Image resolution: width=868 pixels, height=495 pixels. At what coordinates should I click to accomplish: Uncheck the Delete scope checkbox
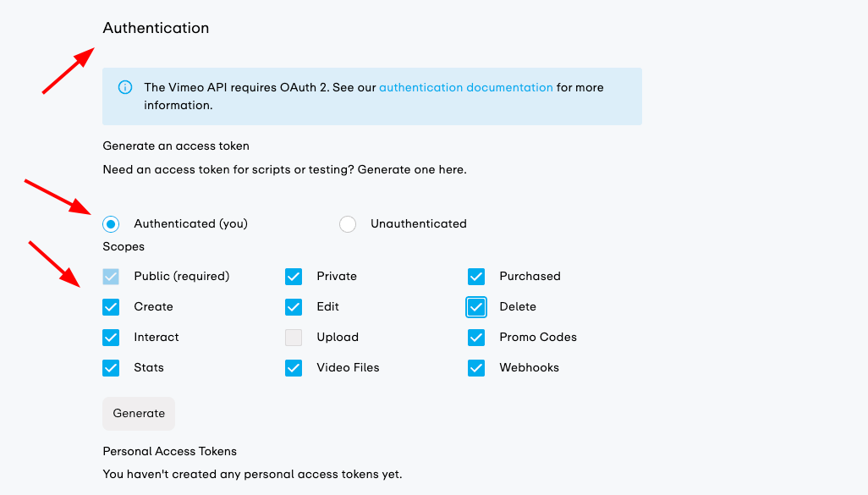click(476, 307)
